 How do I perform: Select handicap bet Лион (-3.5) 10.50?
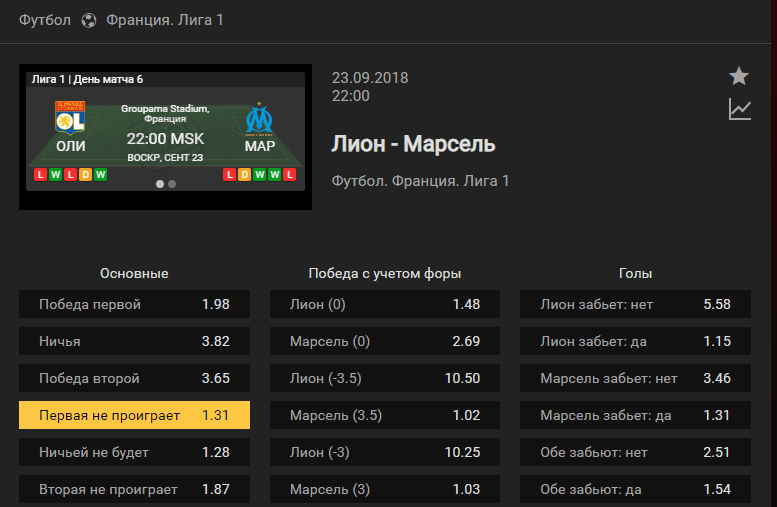385,378
